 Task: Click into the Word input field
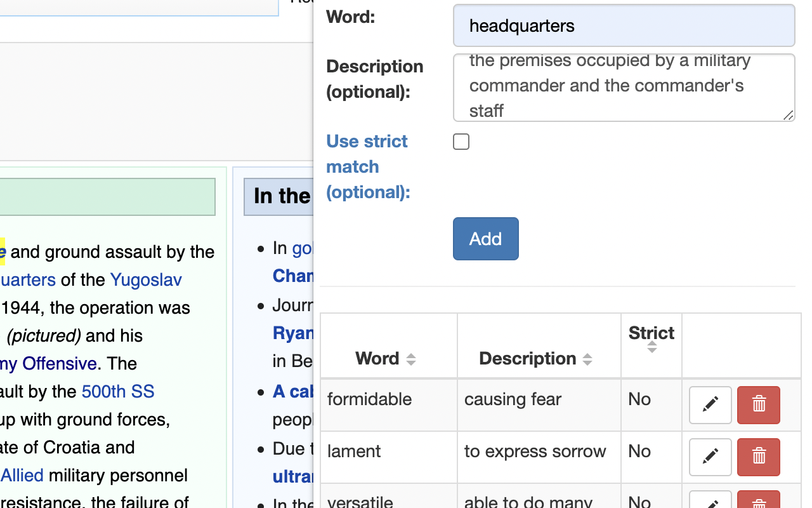tap(624, 25)
